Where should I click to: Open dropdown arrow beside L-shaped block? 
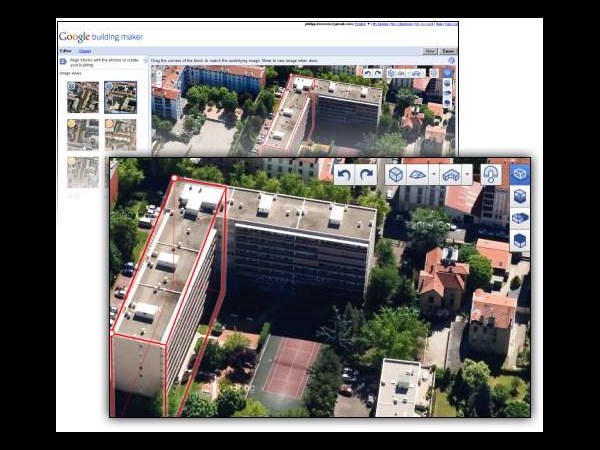467,175
